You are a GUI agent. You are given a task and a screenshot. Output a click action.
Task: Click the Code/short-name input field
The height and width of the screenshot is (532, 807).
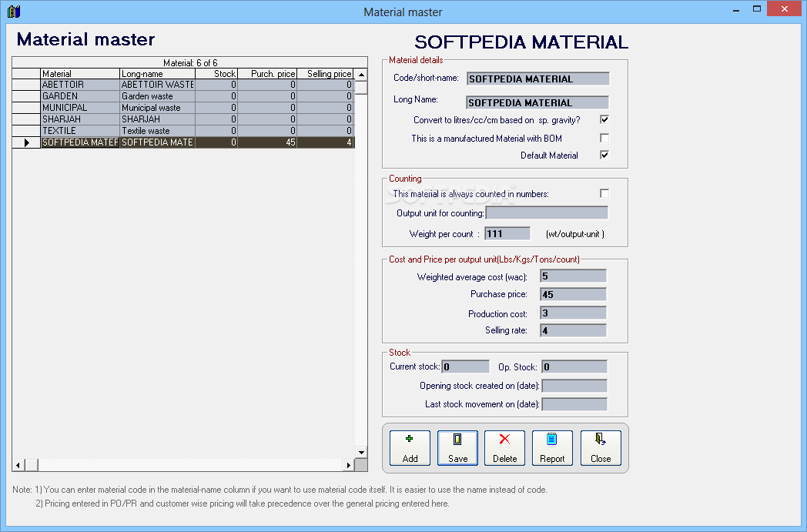coord(537,79)
